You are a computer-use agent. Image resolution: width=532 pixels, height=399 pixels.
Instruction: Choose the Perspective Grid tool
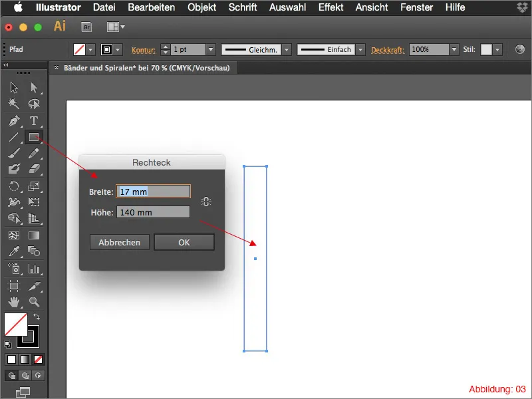(x=34, y=218)
